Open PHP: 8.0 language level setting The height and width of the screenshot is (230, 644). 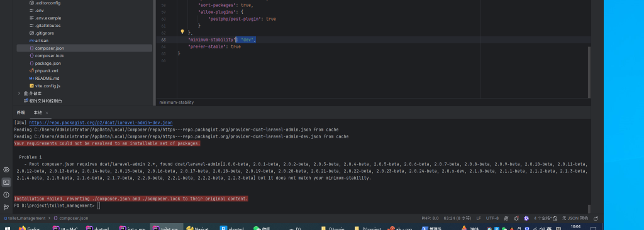430,218
